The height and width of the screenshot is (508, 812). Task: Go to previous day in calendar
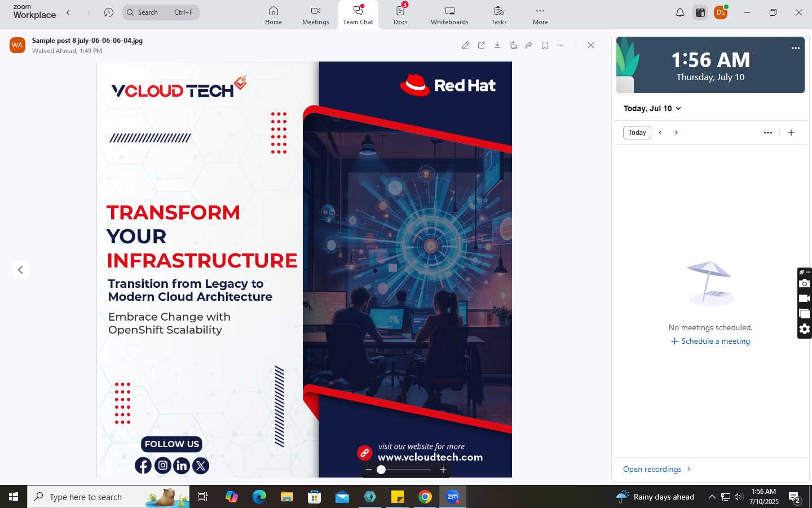[660, 133]
